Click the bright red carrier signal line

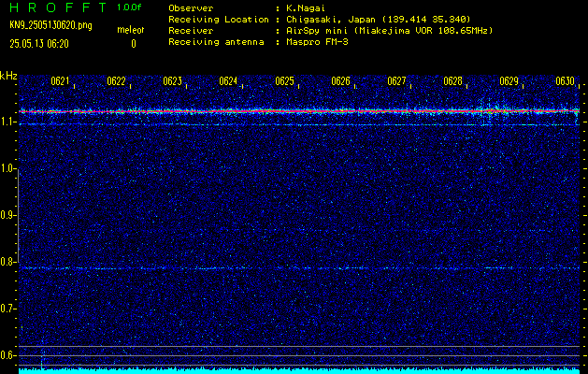299,111
